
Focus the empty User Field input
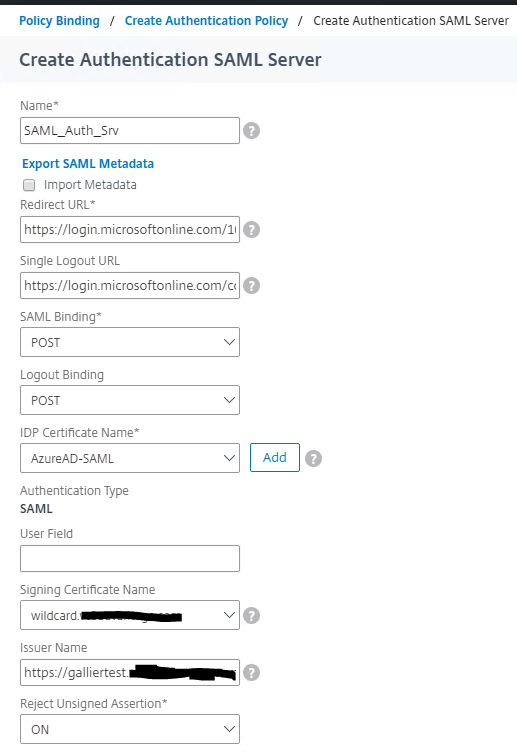(x=130, y=558)
